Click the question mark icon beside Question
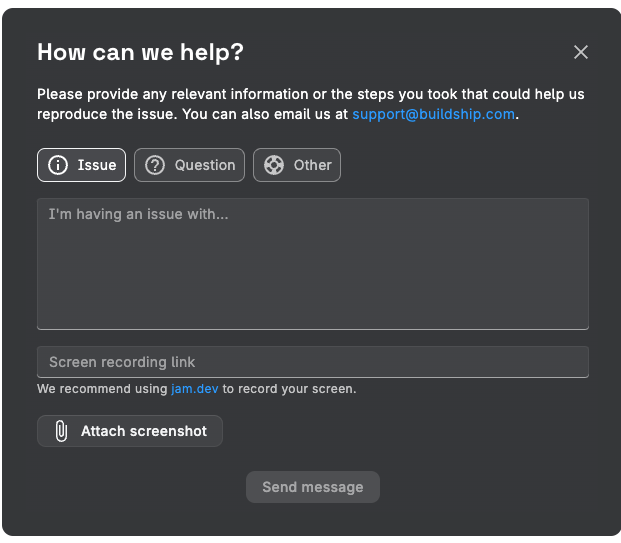621x543 pixels. (155, 165)
